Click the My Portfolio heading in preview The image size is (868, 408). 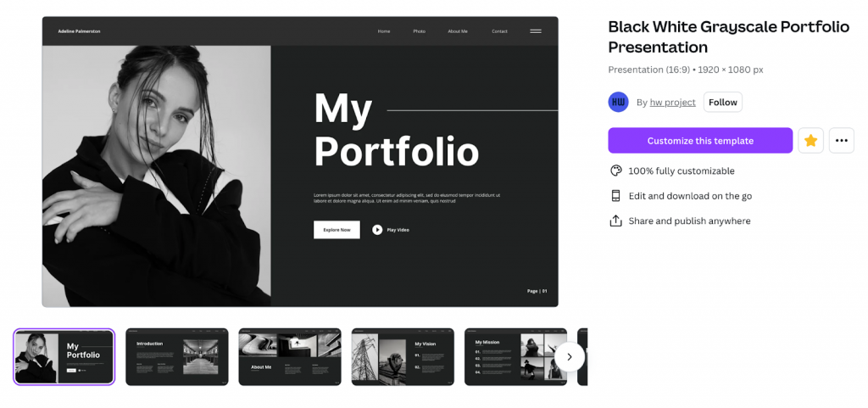(x=397, y=130)
